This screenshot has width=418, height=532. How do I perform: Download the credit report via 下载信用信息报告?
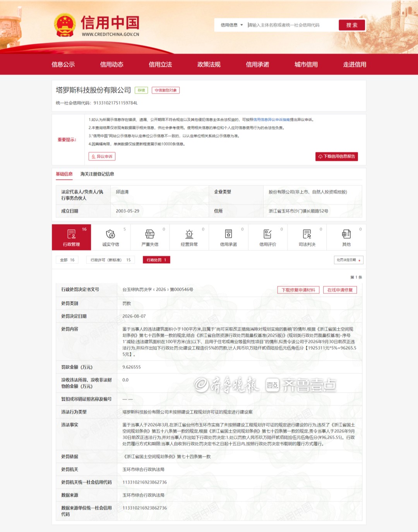pos(337,156)
